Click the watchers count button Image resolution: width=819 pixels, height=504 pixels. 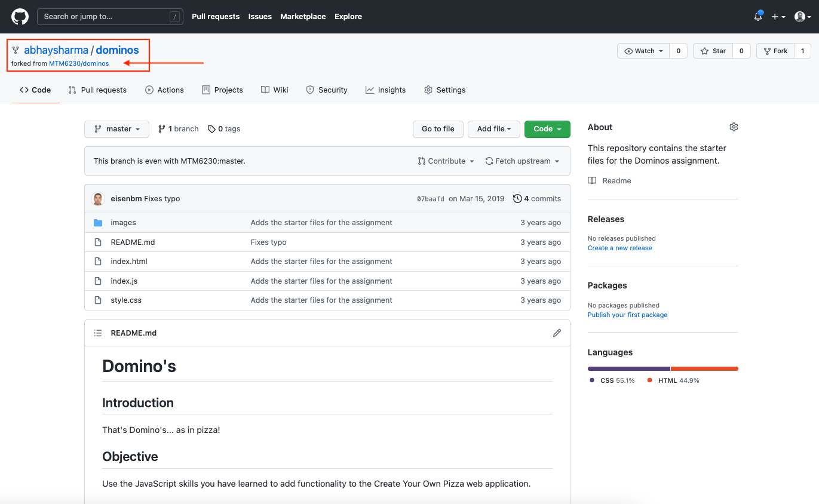click(678, 51)
